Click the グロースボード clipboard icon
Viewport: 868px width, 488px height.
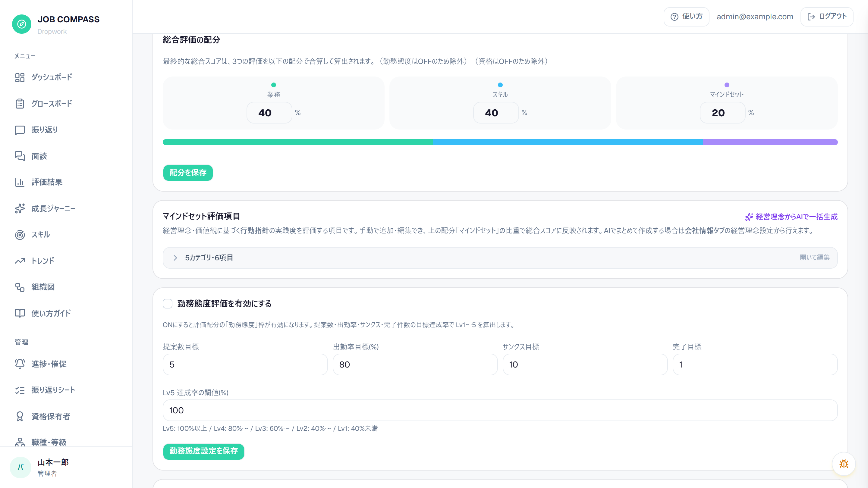(20, 104)
